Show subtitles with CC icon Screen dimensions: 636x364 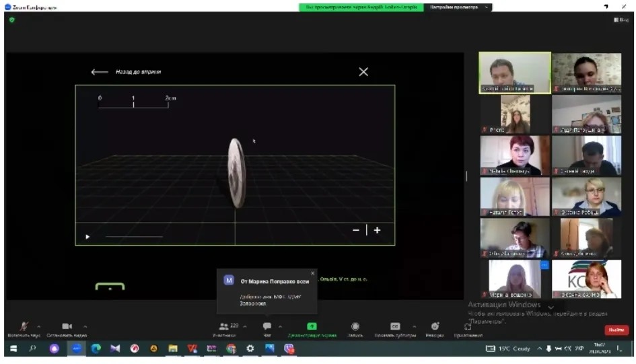pos(395,327)
